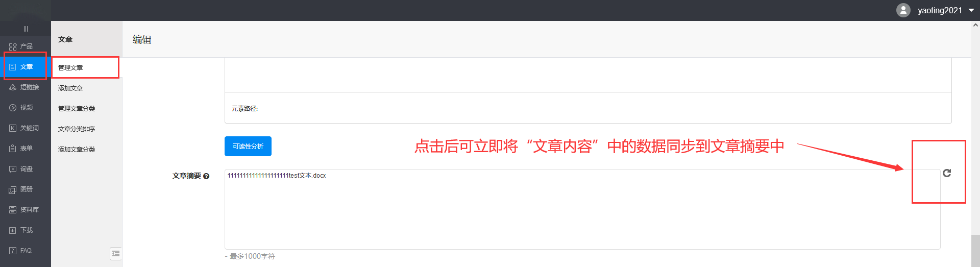Open the 短链接 sidebar section
This screenshot has height=267, width=980.
click(26, 87)
